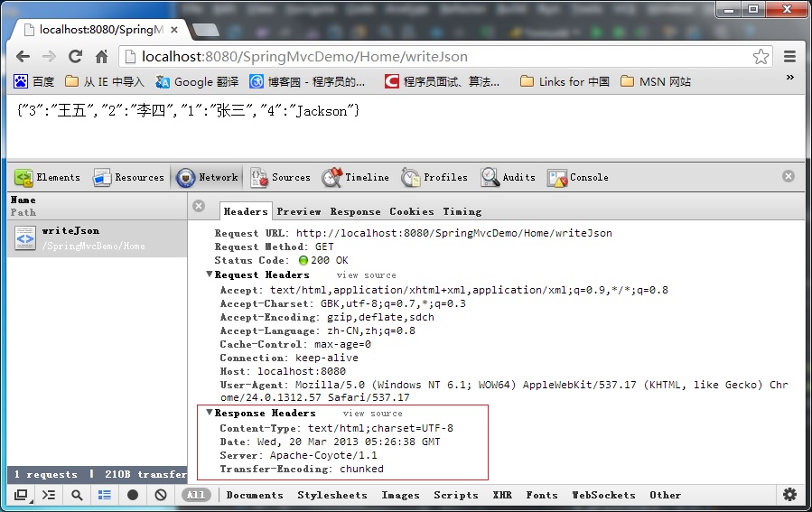Close the localhost:8080 browser tab
The height and width of the screenshot is (512, 812).
(174, 30)
